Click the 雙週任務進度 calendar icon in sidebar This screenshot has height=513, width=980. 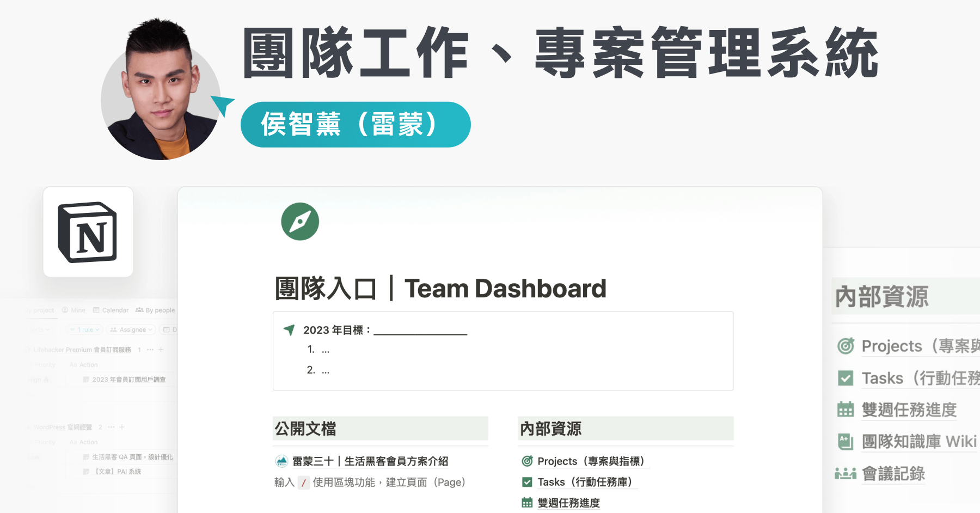tap(844, 410)
